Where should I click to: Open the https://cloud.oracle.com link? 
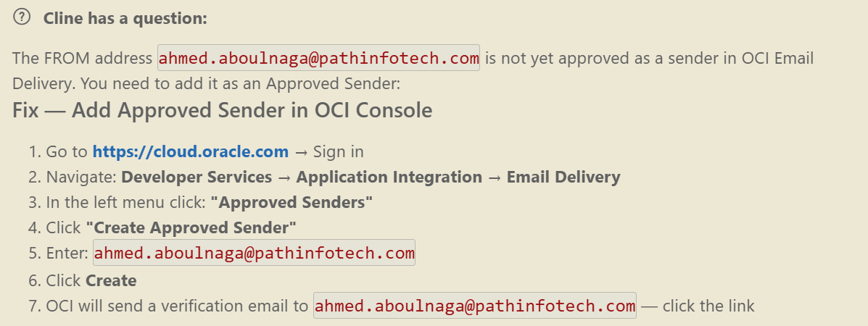[190, 152]
